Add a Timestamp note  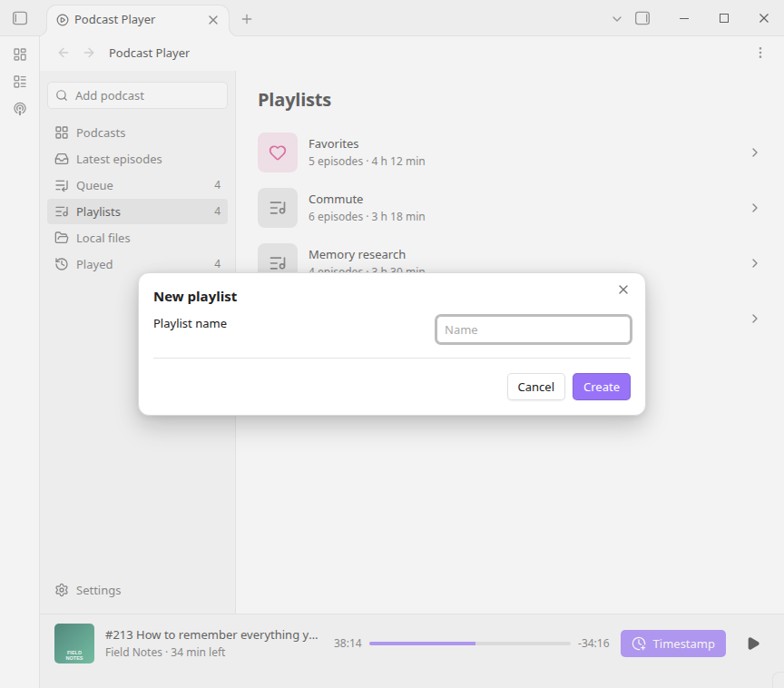click(673, 644)
